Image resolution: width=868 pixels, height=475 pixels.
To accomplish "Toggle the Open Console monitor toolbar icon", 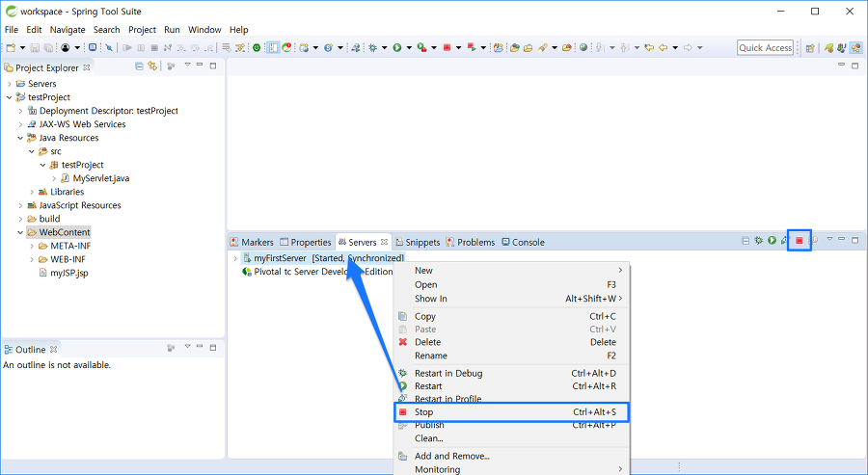I will click(93, 47).
